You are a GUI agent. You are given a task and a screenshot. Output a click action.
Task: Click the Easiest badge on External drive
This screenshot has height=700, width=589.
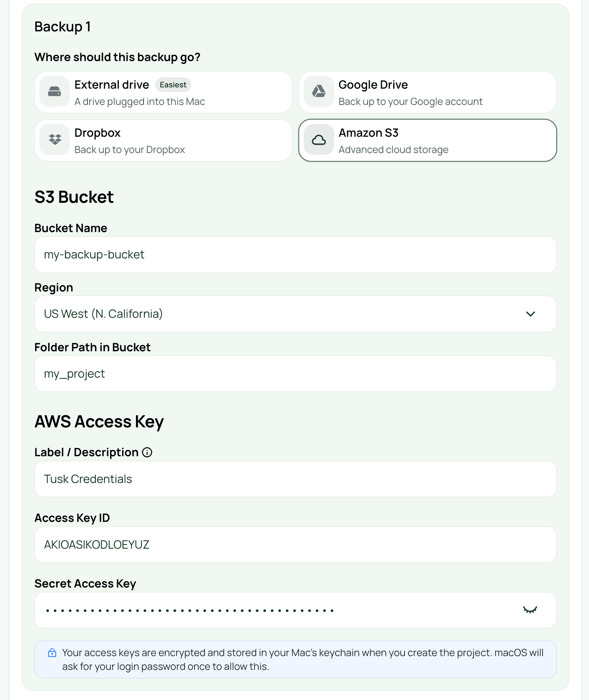[173, 85]
